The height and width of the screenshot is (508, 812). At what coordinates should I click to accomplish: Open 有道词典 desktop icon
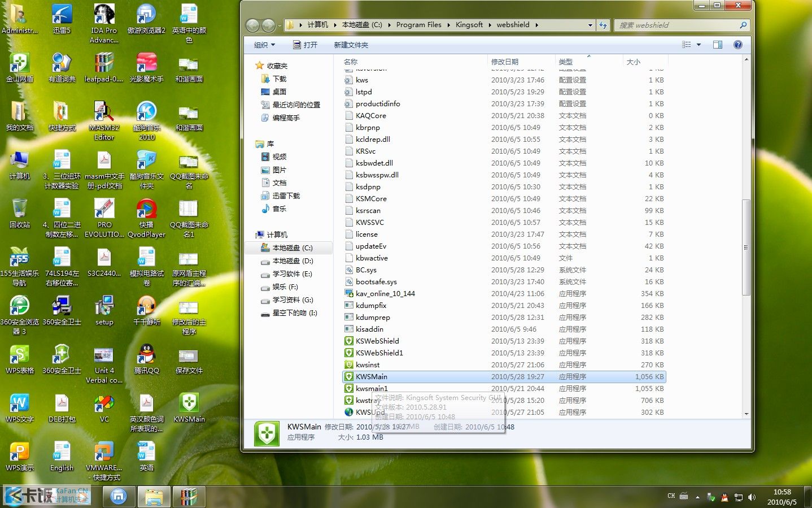tap(62, 68)
